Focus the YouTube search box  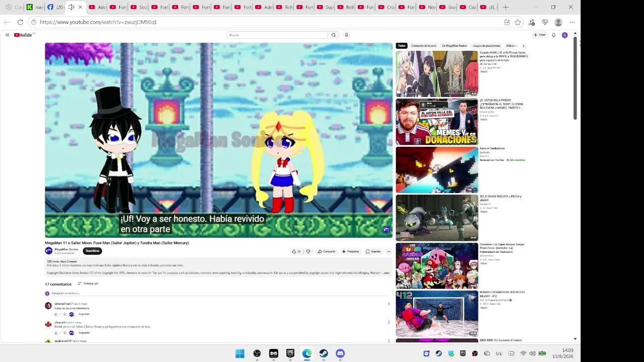point(277,35)
